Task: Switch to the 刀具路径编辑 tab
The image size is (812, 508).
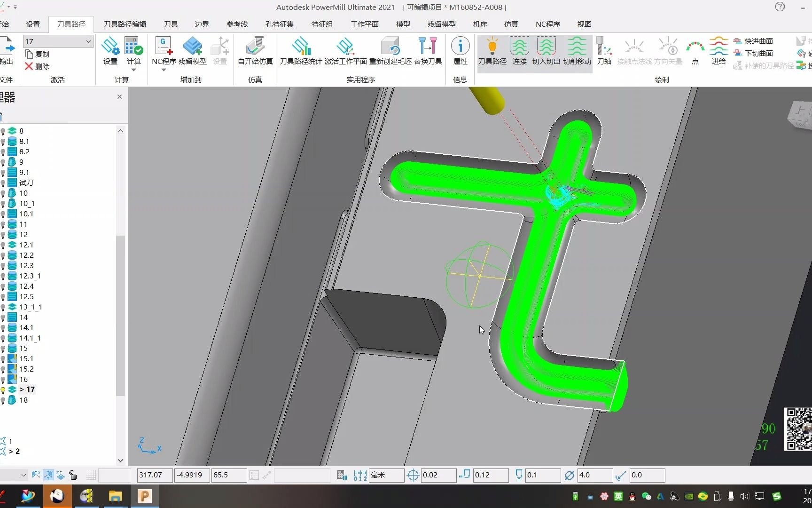Action: (x=125, y=24)
